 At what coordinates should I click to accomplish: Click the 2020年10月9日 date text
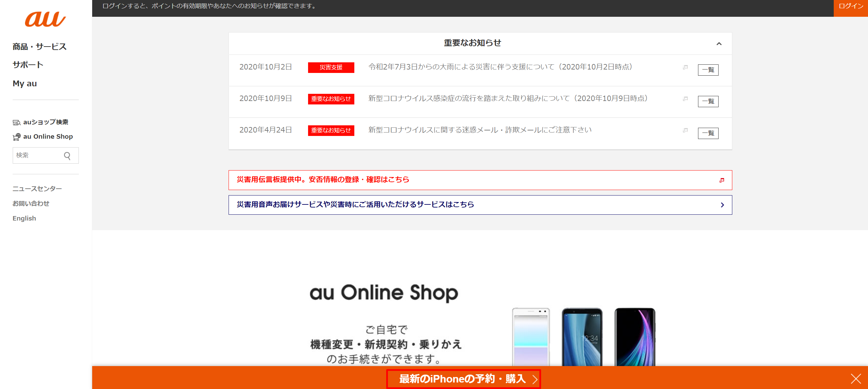(266, 98)
